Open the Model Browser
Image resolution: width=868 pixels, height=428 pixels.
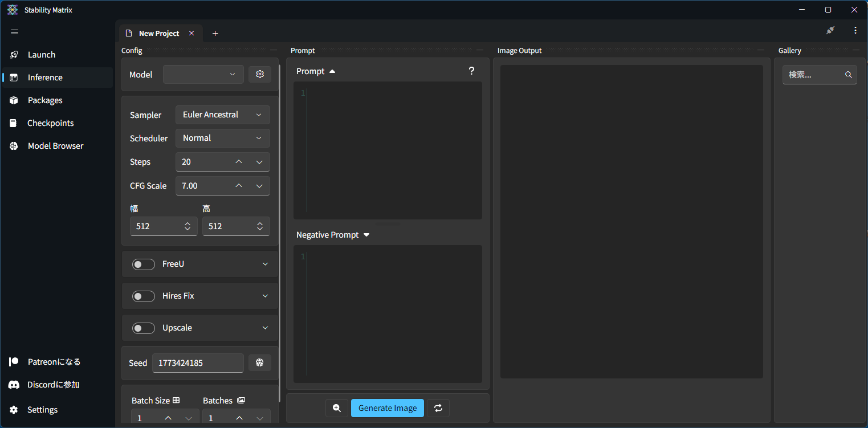point(57,146)
